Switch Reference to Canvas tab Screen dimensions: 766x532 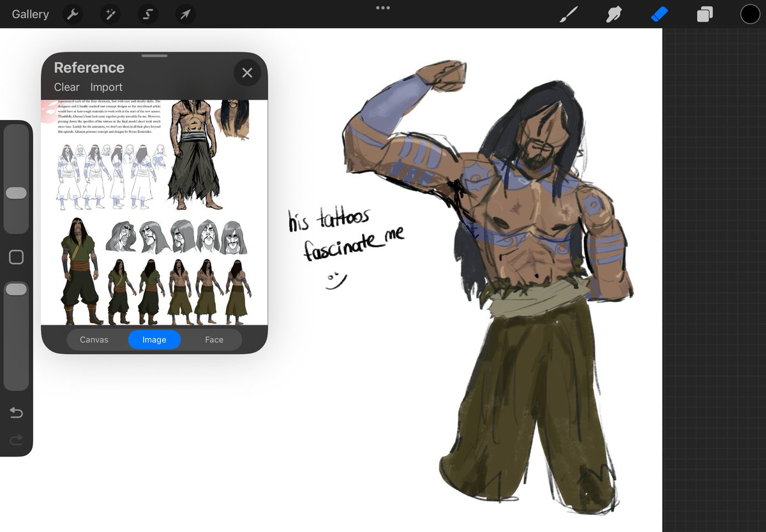coord(94,339)
